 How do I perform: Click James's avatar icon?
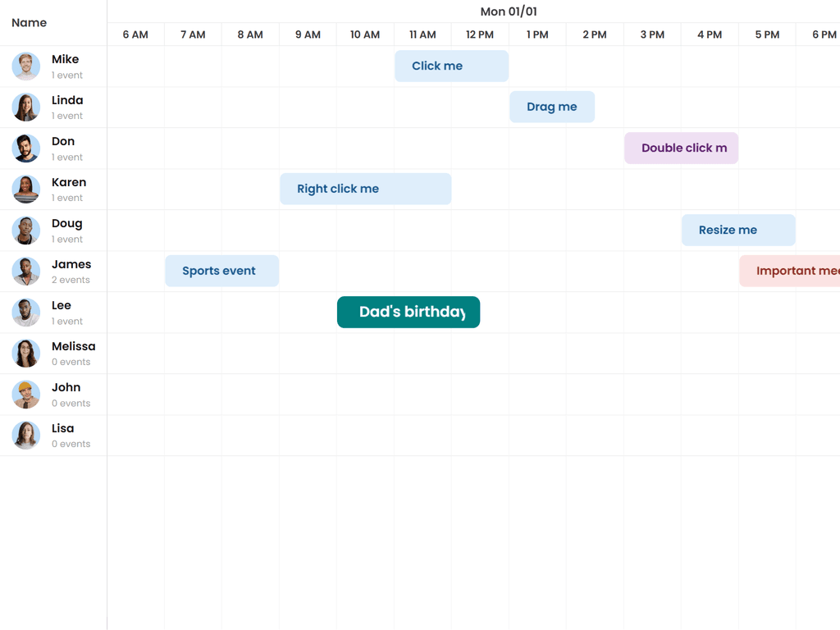point(26,272)
